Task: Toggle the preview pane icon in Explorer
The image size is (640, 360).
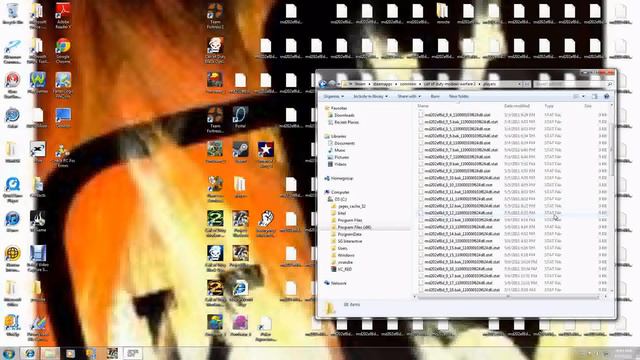Action: [x=594, y=96]
